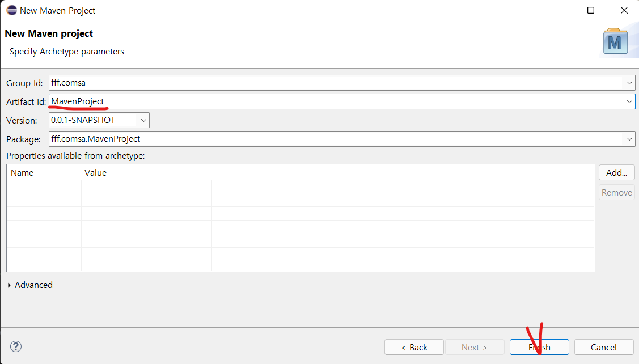
Task: Click the Package text field
Action: click(341, 139)
